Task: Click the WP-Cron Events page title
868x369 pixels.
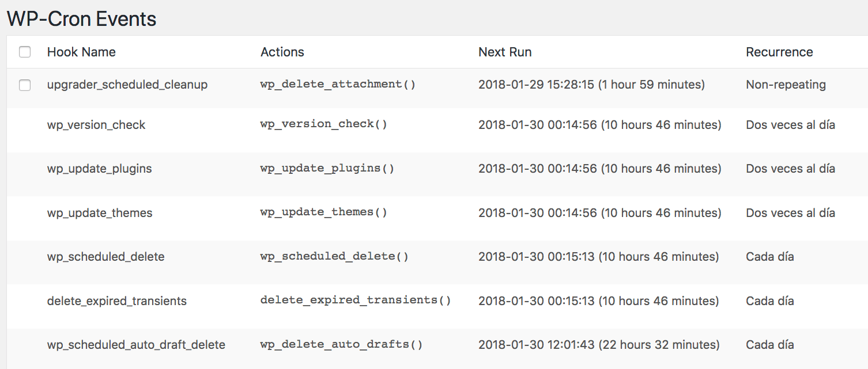Action: pyautogui.click(x=81, y=19)
